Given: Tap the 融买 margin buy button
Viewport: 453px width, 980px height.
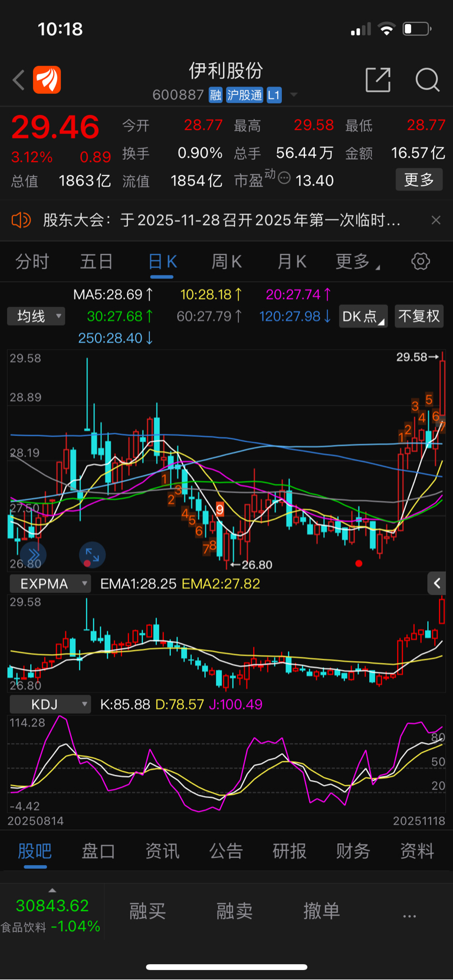Looking at the screenshot, I should (x=147, y=911).
